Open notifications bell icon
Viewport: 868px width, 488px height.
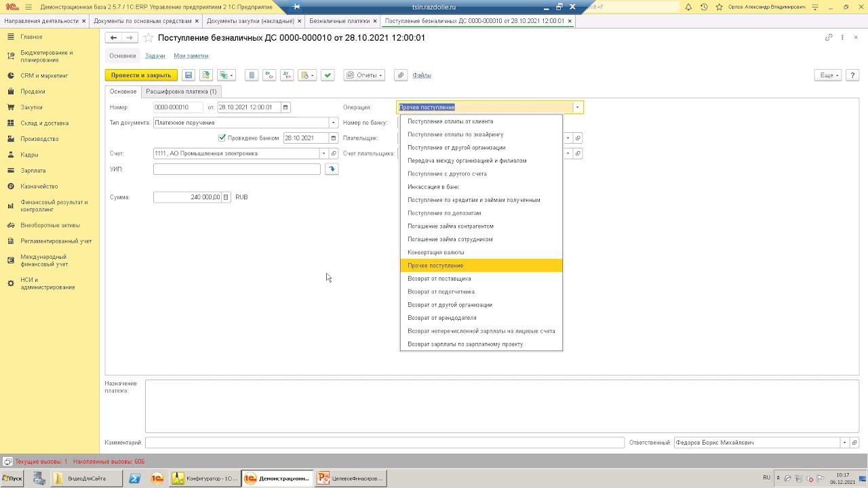(x=688, y=7)
